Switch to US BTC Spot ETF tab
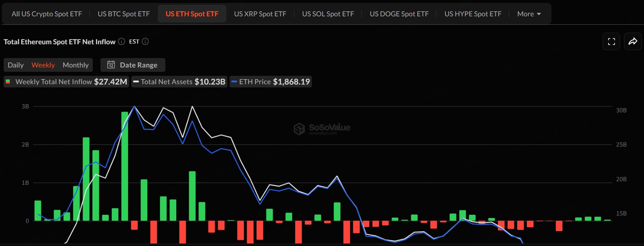This screenshot has width=644, height=246. (x=124, y=14)
